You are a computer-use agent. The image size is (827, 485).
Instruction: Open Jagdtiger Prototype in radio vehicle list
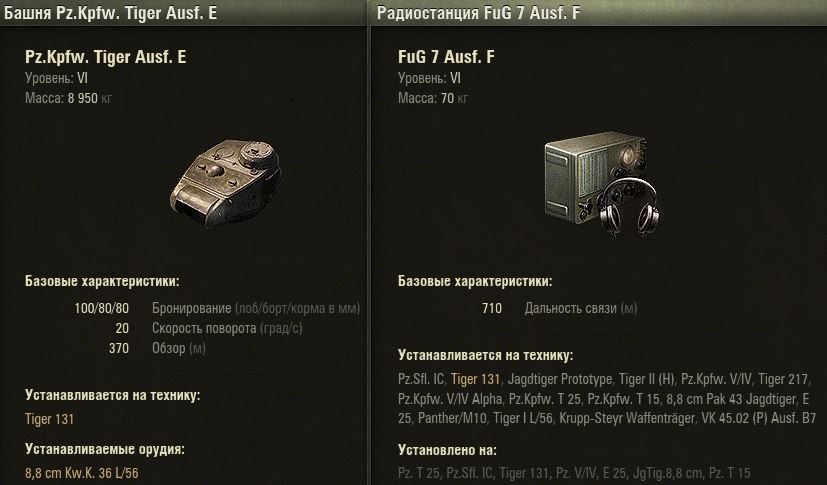(x=561, y=380)
